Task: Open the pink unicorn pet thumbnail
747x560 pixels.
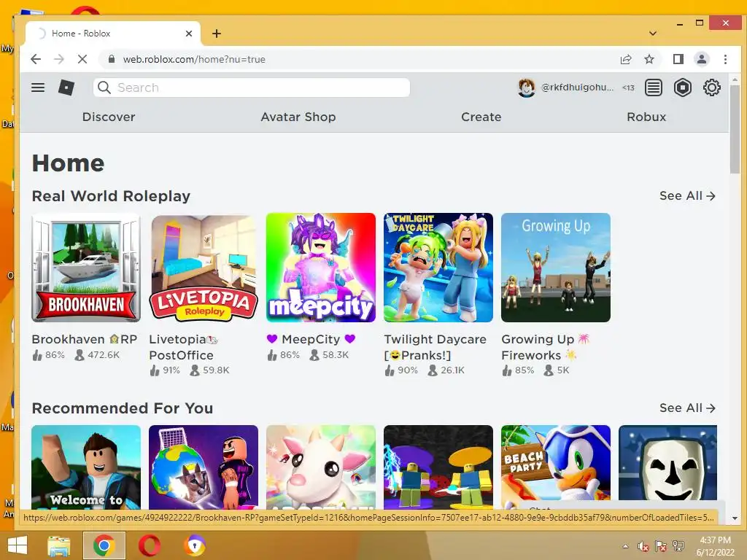Action: 321,467
